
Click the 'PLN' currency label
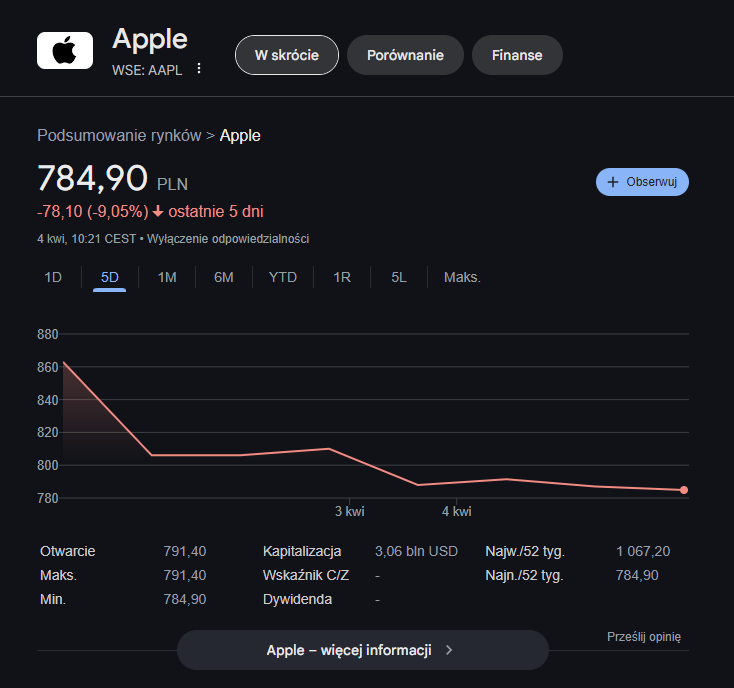pos(172,184)
